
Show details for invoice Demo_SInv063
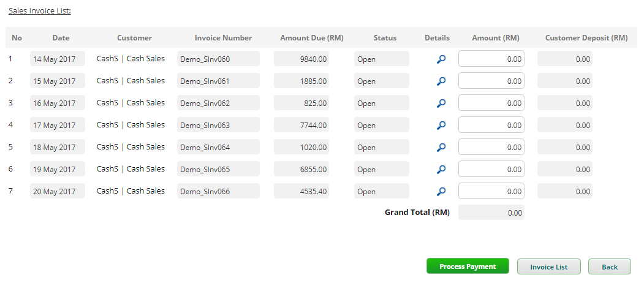point(441,126)
